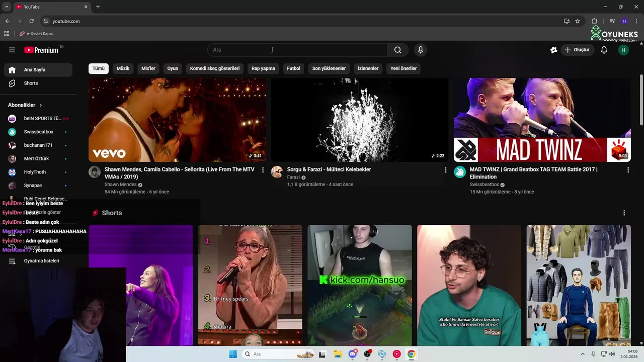Image resolution: width=644 pixels, height=362 pixels.
Task: Open beIN SPORTS subscription
Action: (38, 119)
